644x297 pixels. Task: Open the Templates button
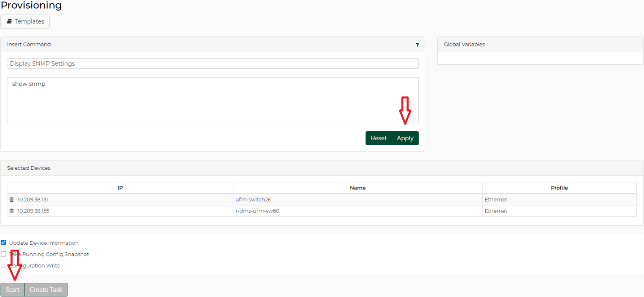point(25,21)
